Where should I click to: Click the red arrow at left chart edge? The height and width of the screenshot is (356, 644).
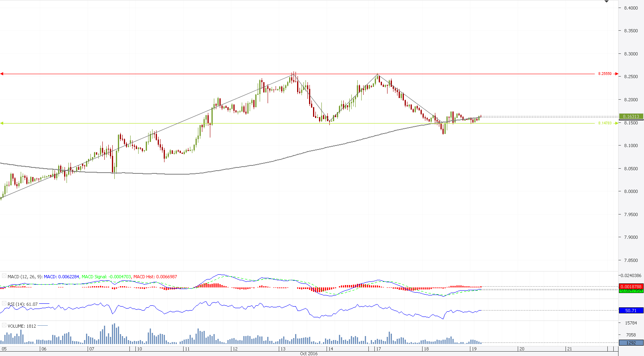click(2, 74)
